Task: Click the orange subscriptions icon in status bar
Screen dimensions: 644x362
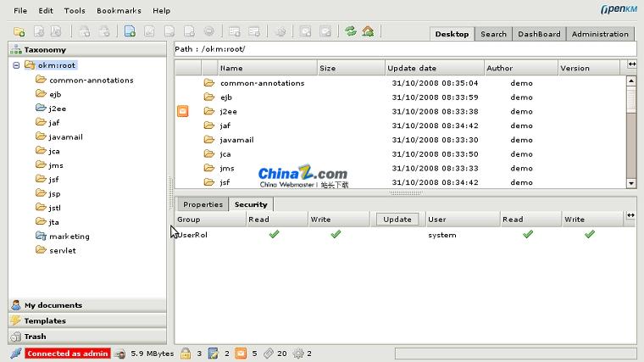Action: (241, 354)
